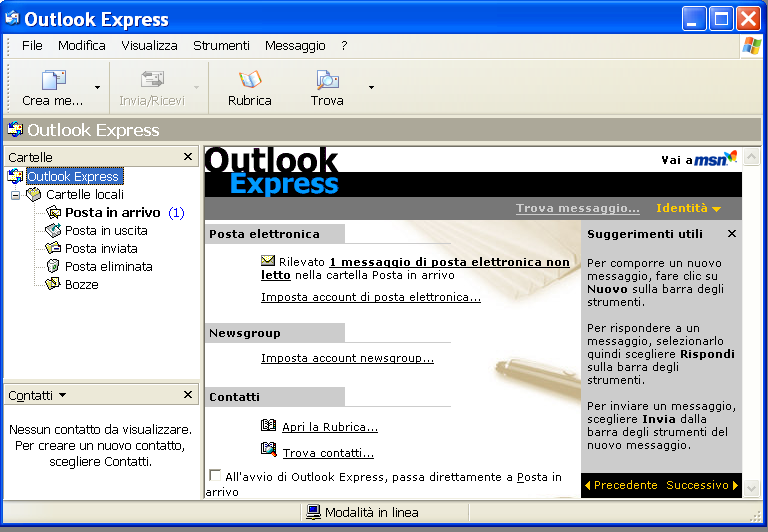The height and width of the screenshot is (532, 768).
Task: Click the Posta in arrivo inbox icon
Action: (x=53, y=212)
